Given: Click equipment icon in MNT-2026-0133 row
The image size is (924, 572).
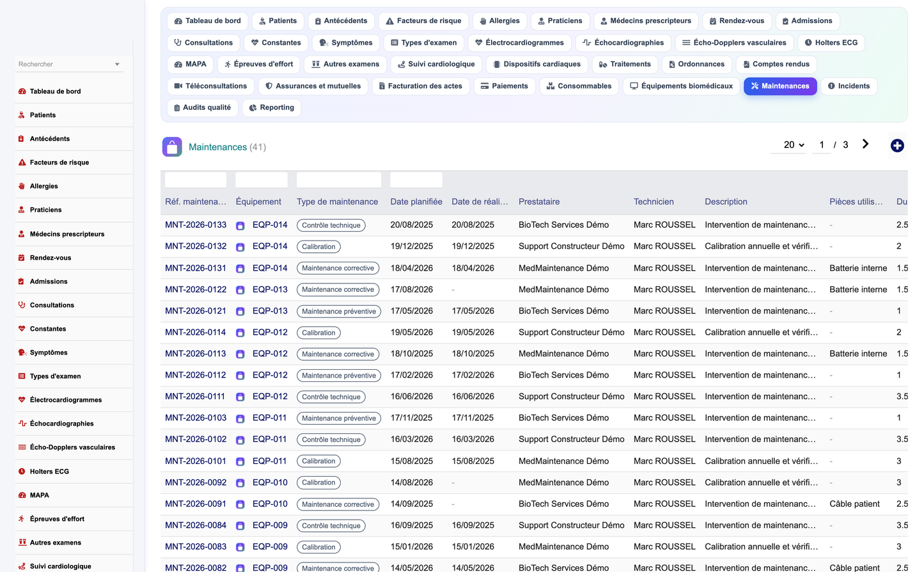Looking at the screenshot, I should [240, 226].
